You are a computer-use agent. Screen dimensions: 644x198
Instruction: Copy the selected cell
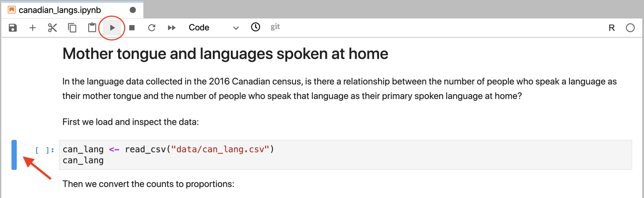tap(72, 28)
